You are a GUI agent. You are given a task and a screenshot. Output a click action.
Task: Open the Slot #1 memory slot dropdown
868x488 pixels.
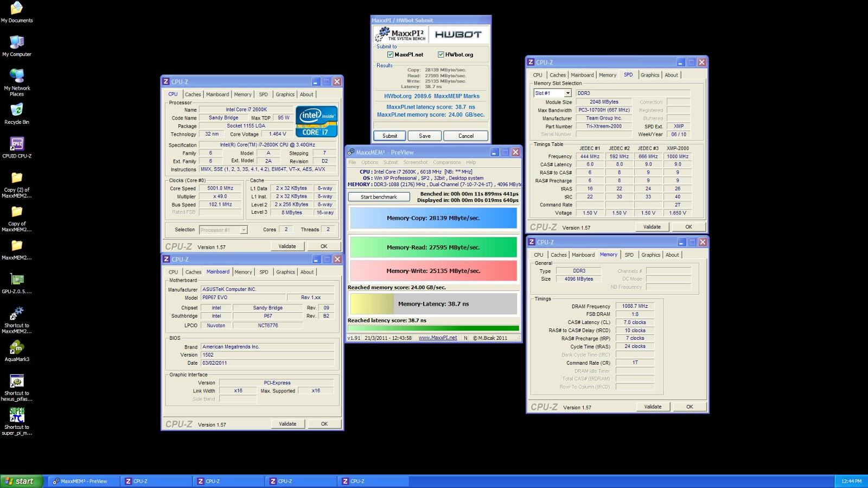tap(568, 93)
